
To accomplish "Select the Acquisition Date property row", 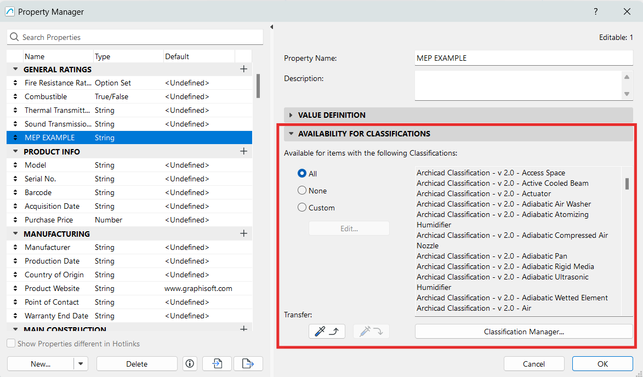I will pos(129,206).
